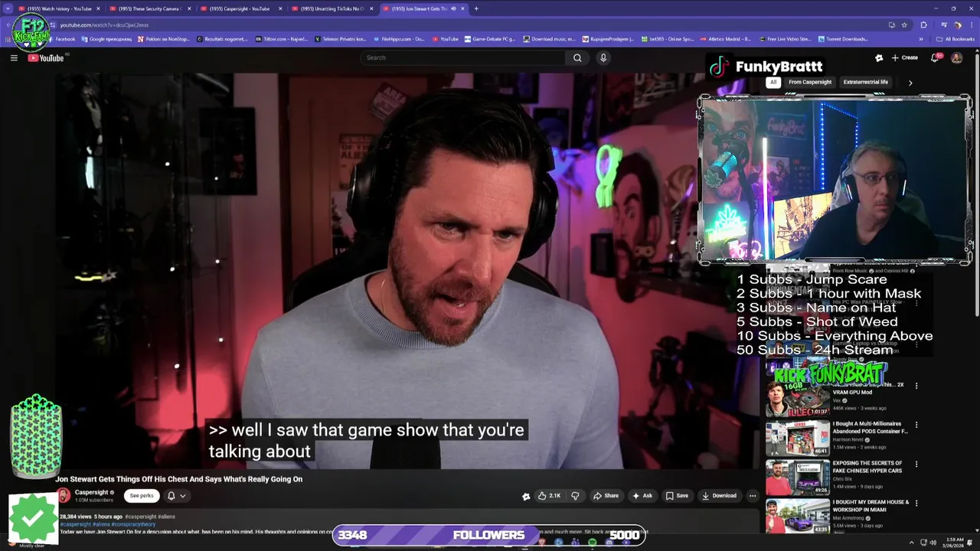
Task: Click the page vertical scrollbar
Action: [976, 184]
